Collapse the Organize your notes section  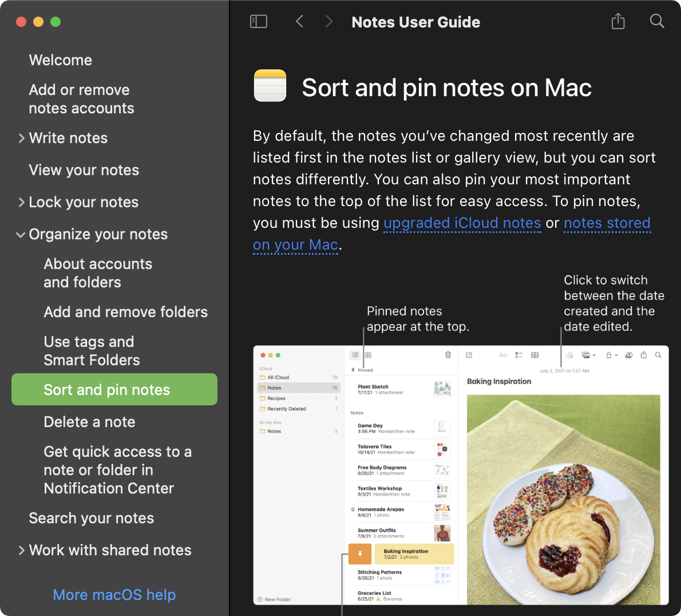click(21, 235)
